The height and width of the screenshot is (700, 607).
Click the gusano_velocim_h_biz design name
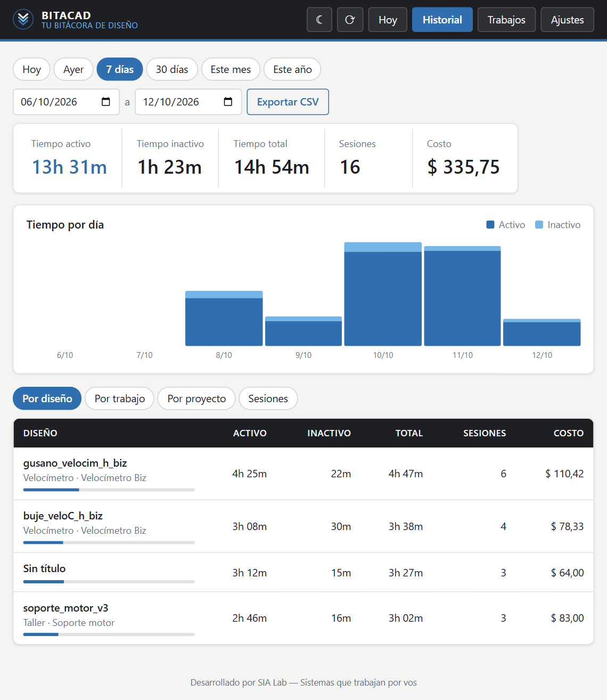coord(75,463)
